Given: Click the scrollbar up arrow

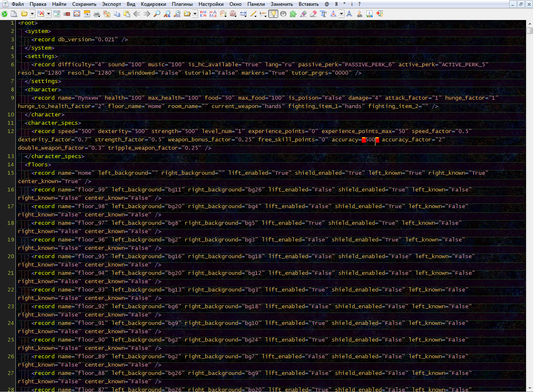Looking at the screenshot, I should pos(530,23).
